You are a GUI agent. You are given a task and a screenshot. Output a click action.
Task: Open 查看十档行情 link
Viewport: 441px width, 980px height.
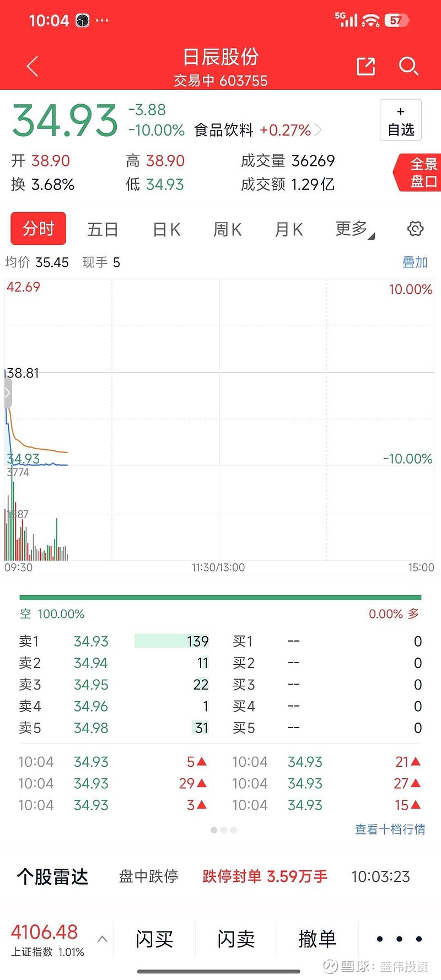(x=390, y=829)
